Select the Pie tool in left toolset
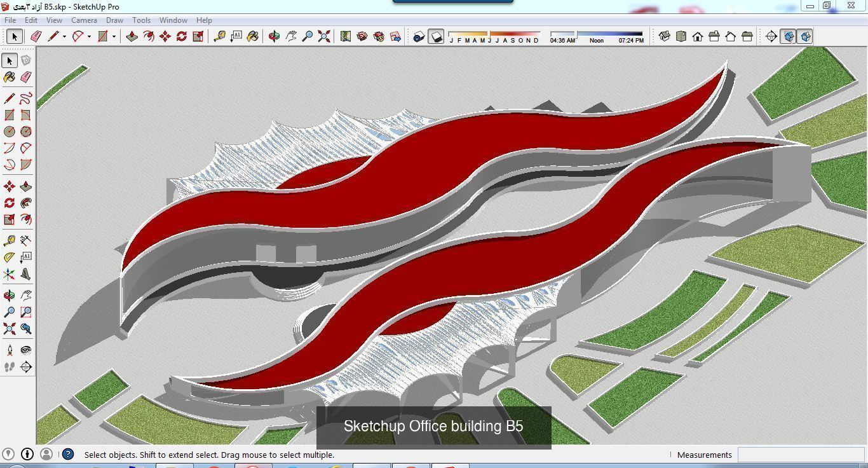868x468 pixels. 26,165
